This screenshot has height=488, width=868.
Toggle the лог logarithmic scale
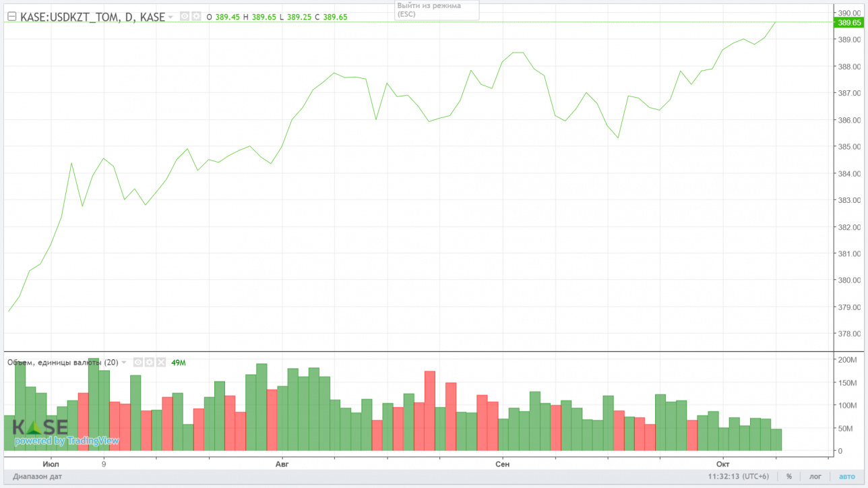pyautogui.click(x=815, y=477)
